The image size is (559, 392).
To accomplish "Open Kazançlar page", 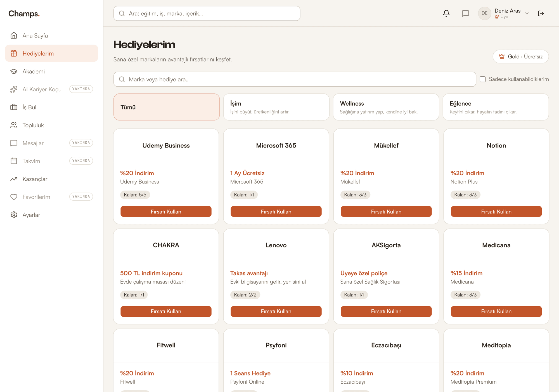I will 51,179.
